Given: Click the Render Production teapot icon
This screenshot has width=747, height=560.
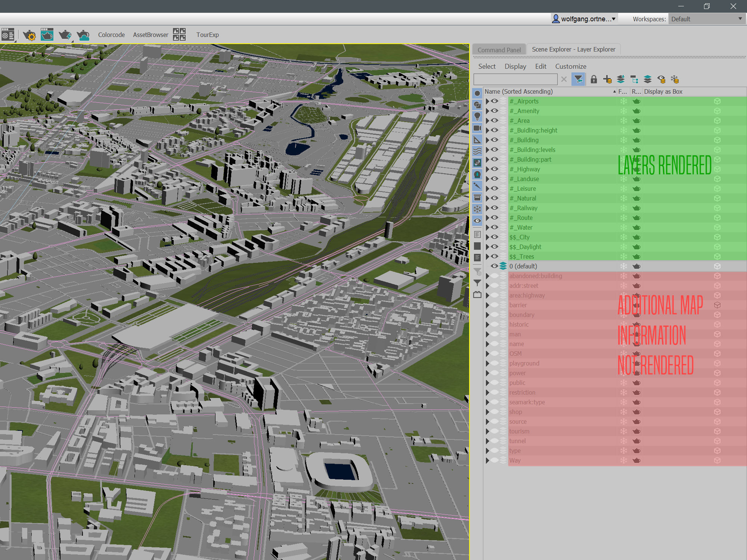Looking at the screenshot, I should pyautogui.click(x=65, y=35).
